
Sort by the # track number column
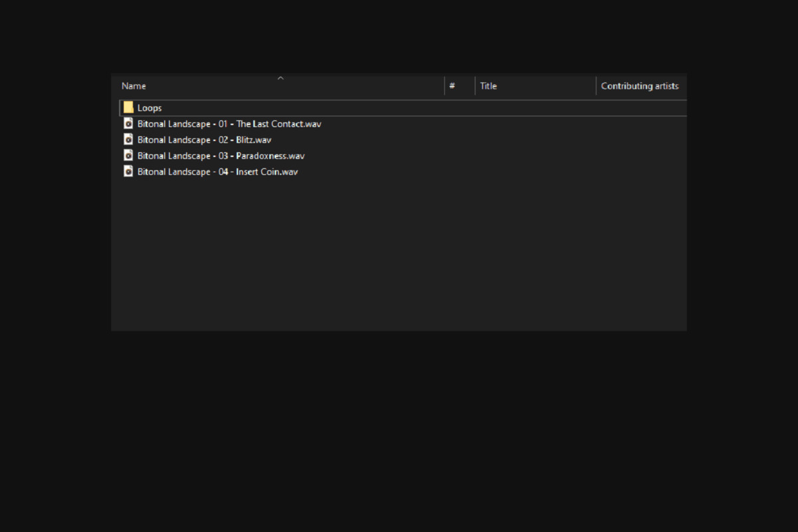[452, 86]
